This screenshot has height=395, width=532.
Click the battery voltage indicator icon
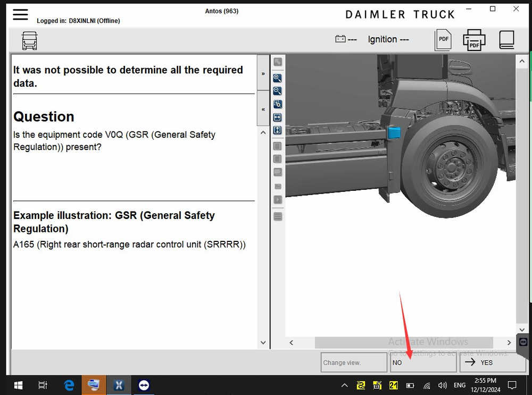click(340, 39)
